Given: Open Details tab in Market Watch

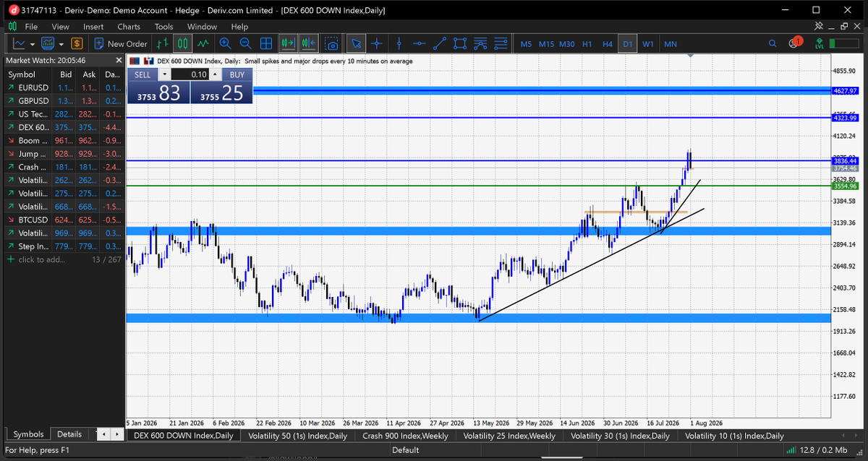Looking at the screenshot, I should [69, 434].
